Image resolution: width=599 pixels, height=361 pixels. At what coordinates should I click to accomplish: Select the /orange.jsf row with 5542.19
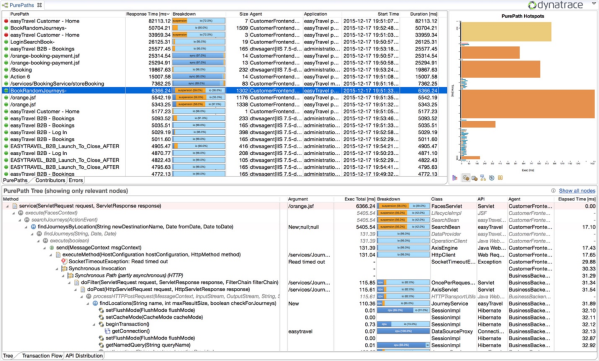tap(225, 97)
